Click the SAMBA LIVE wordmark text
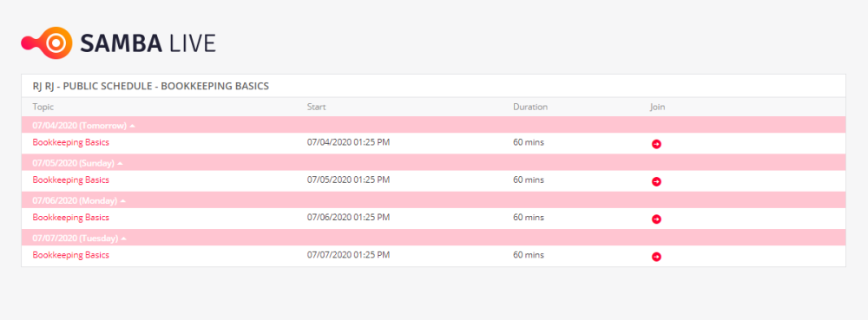Screen dimensions: 868x320 point(148,43)
